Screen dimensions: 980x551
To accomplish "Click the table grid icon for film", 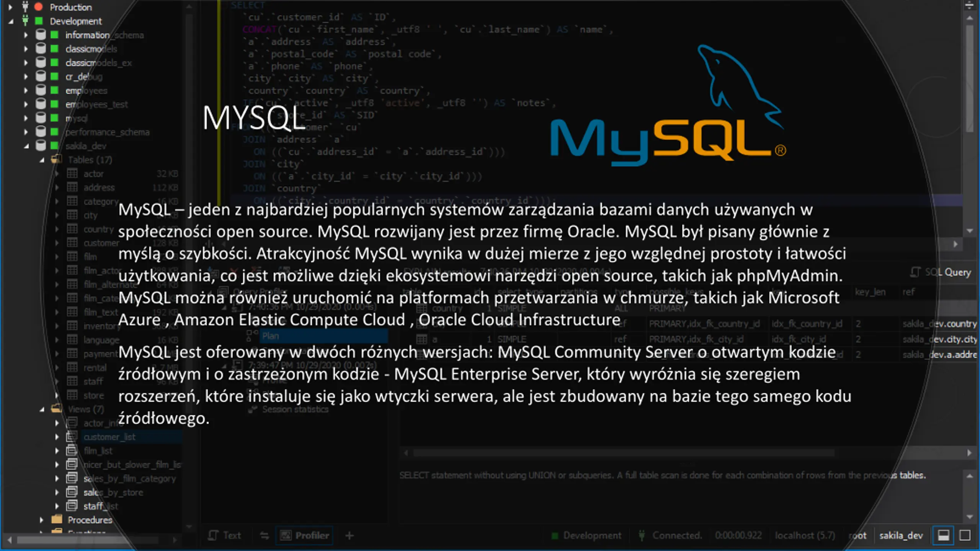I will click(x=72, y=256).
